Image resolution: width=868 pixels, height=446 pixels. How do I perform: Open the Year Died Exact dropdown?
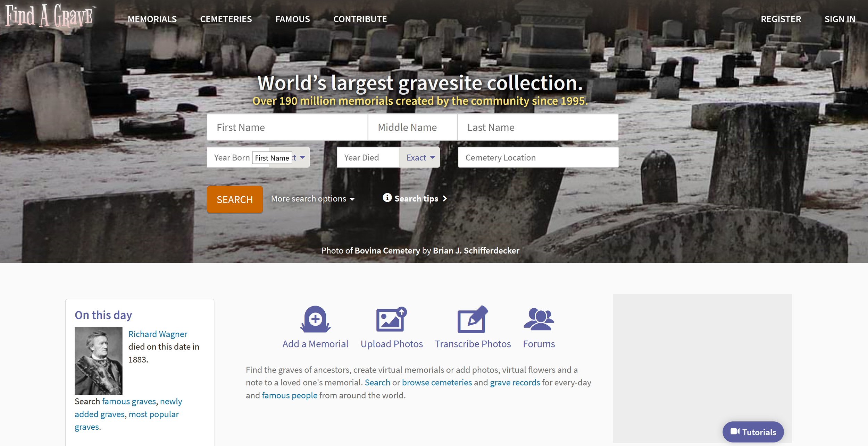point(419,157)
